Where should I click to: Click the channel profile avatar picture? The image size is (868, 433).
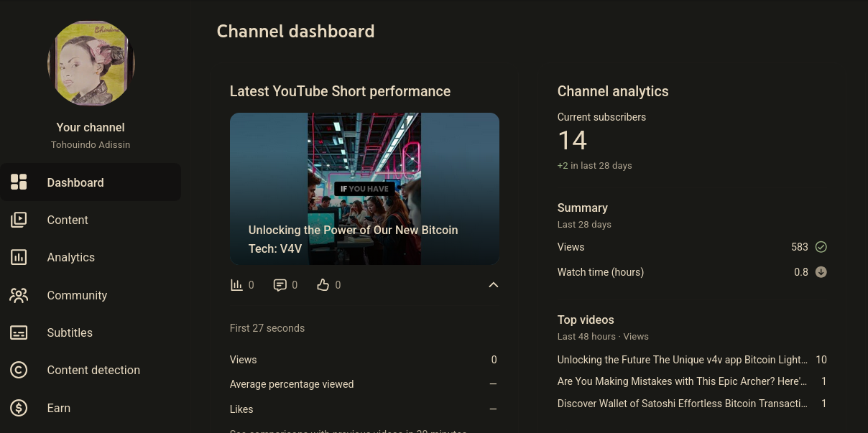point(91,63)
